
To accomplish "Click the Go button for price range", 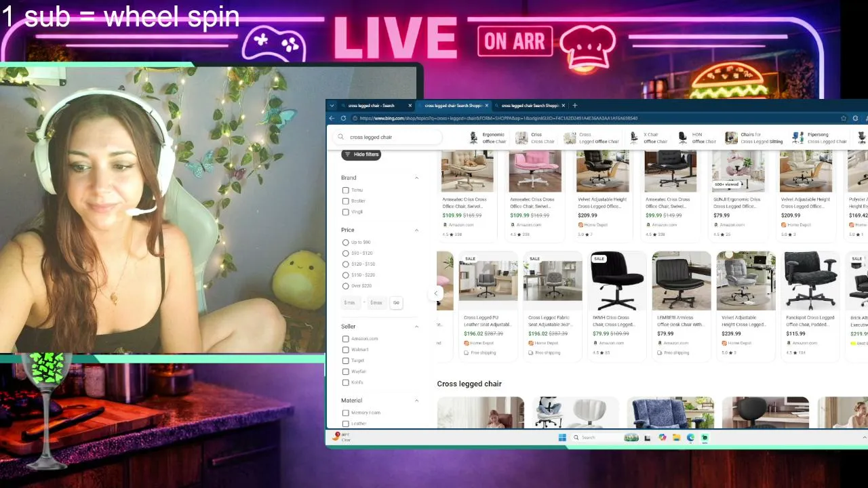I will (x=396, y=303).
